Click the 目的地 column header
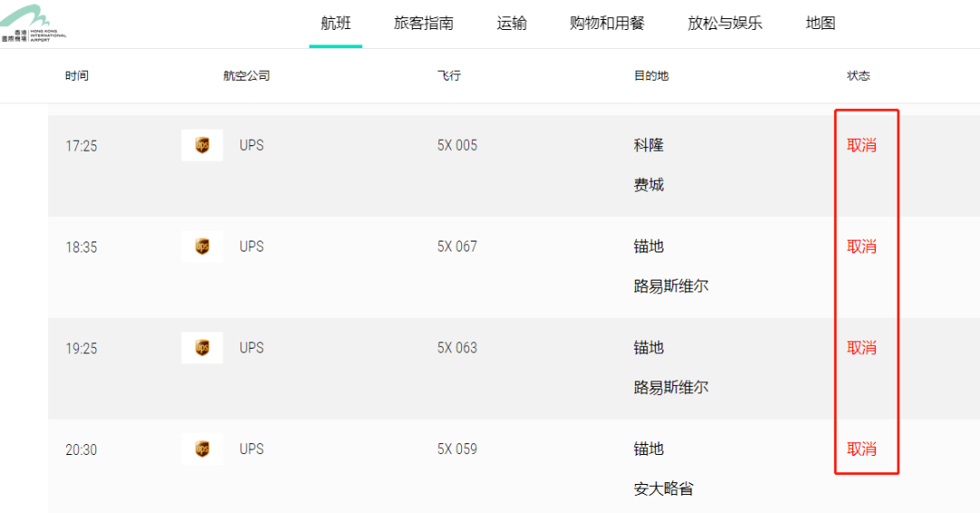980x513 pixels. (x=652, y=75)
